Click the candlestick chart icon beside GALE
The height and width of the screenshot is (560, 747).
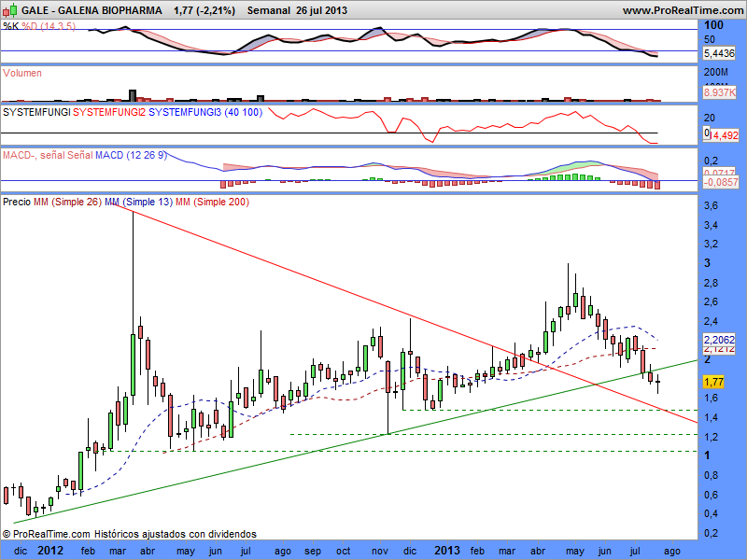point(10,10)
